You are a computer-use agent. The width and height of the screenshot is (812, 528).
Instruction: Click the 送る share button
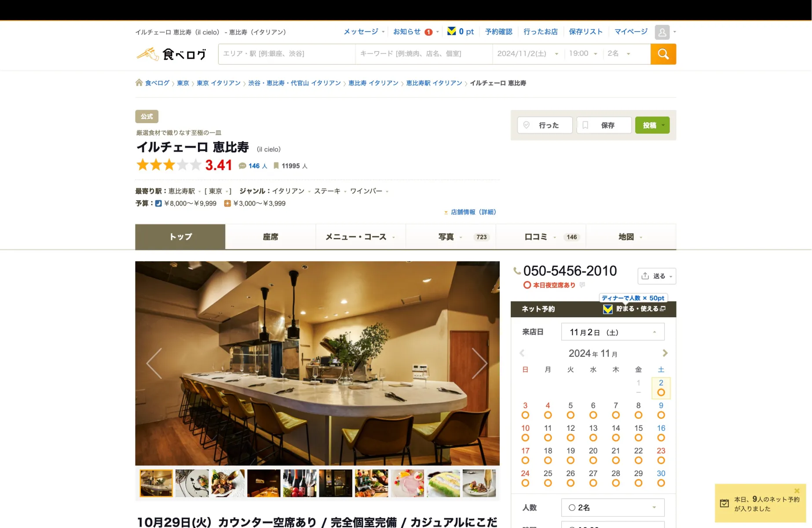tap(656, 276)
